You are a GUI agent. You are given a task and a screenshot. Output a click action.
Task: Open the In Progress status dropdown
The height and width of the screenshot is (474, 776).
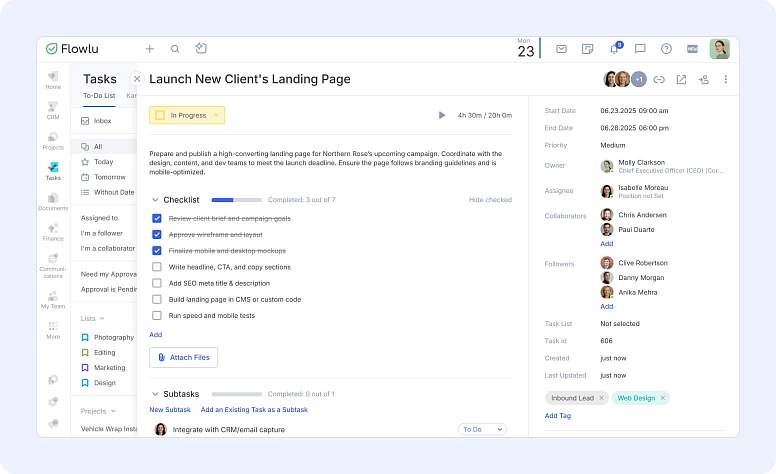(x=187, y=115)
